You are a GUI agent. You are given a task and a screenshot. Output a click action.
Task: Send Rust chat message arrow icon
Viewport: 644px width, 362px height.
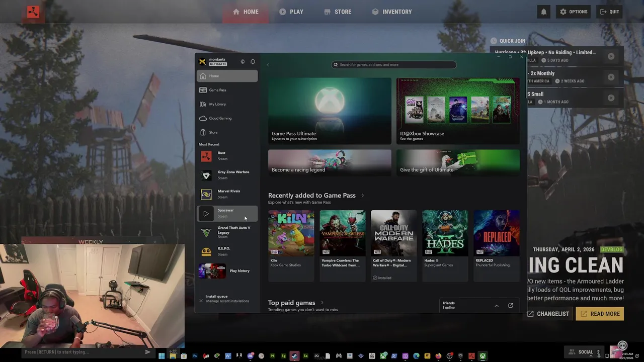tap(147, 352)
